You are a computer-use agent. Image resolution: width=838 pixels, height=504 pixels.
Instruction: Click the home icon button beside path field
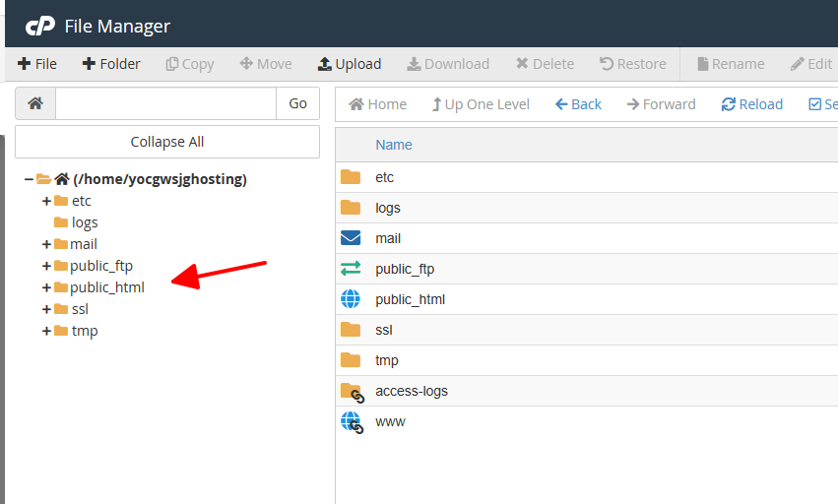(35, 103)
